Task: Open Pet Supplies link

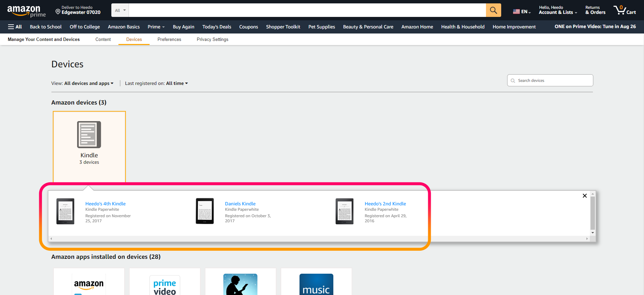Action: coord(321,27)
